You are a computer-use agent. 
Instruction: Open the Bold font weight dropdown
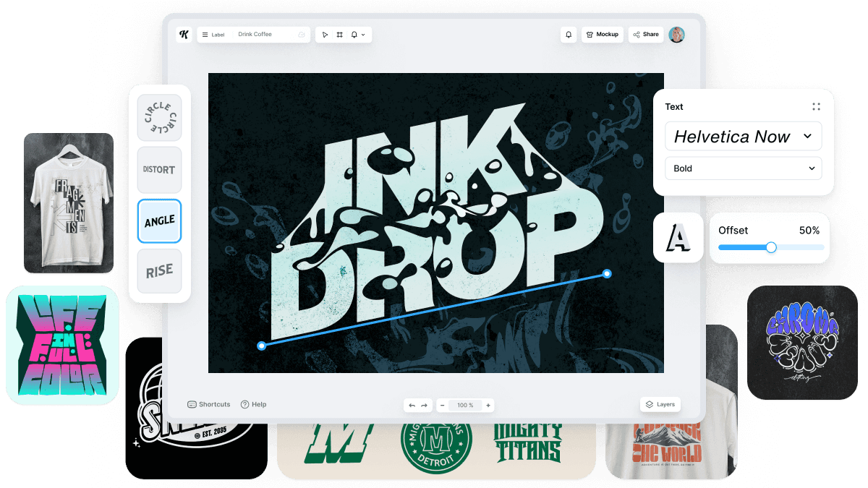tap(743, 168)
